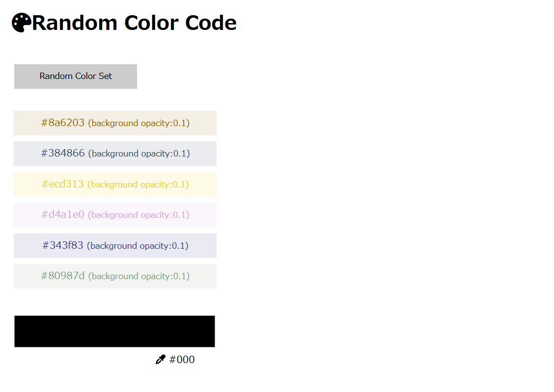Pick the yellow #ecd313 hex code
The image size is (554, 392).
[x=63, y=184]
